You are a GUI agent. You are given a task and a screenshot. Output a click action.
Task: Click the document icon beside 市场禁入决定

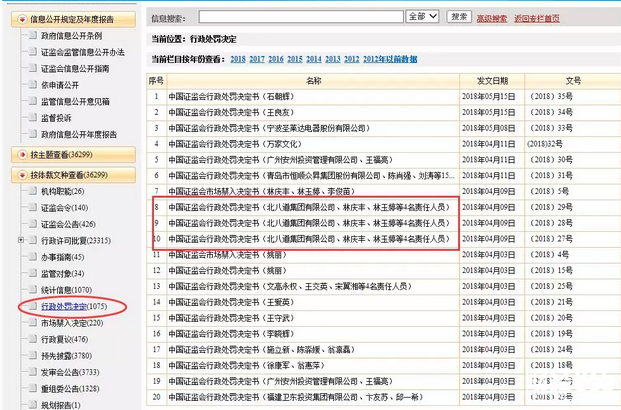(x=33, y=322)
